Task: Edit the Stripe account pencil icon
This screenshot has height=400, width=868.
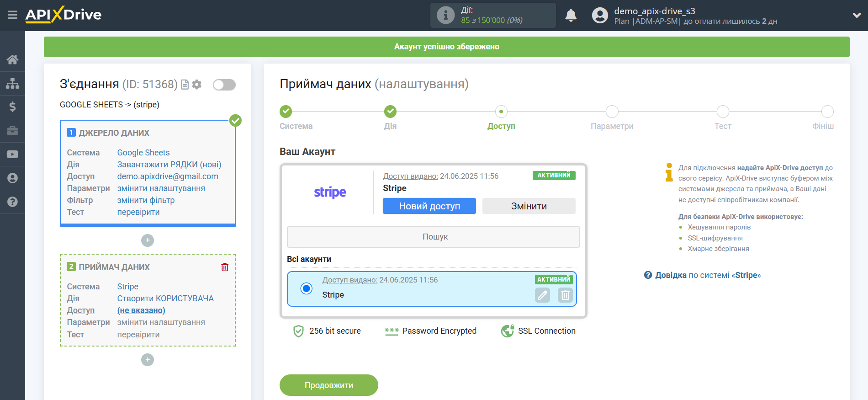Action: [x=542, y=295]
